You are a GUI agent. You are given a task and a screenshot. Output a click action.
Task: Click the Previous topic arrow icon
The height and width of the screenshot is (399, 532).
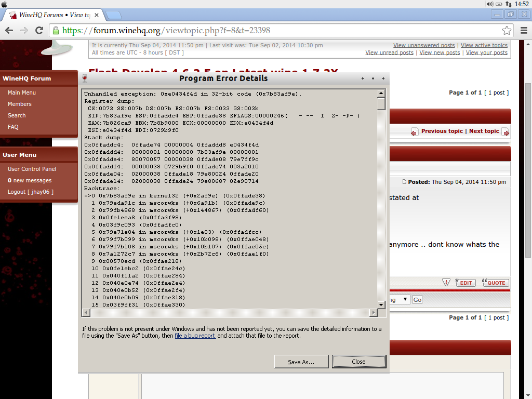(414, 132)
